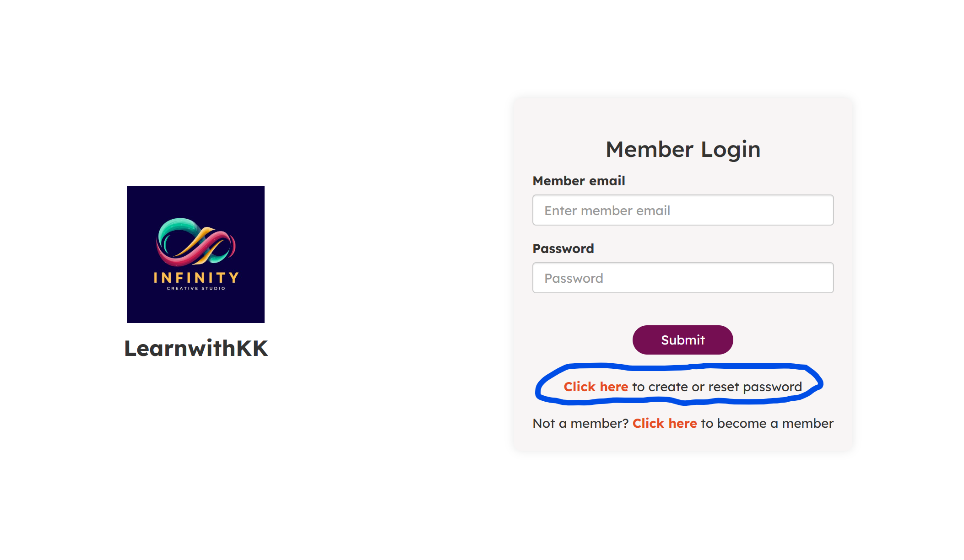Screen dimensions: 964x560
Task: Click the Member Login heading
Action: pos(683,150)
